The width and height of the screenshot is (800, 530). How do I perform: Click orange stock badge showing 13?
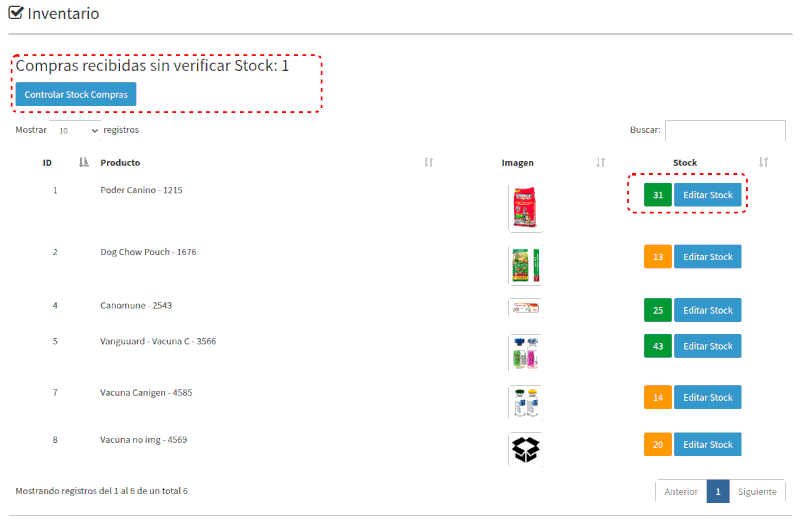click(658, 257)
